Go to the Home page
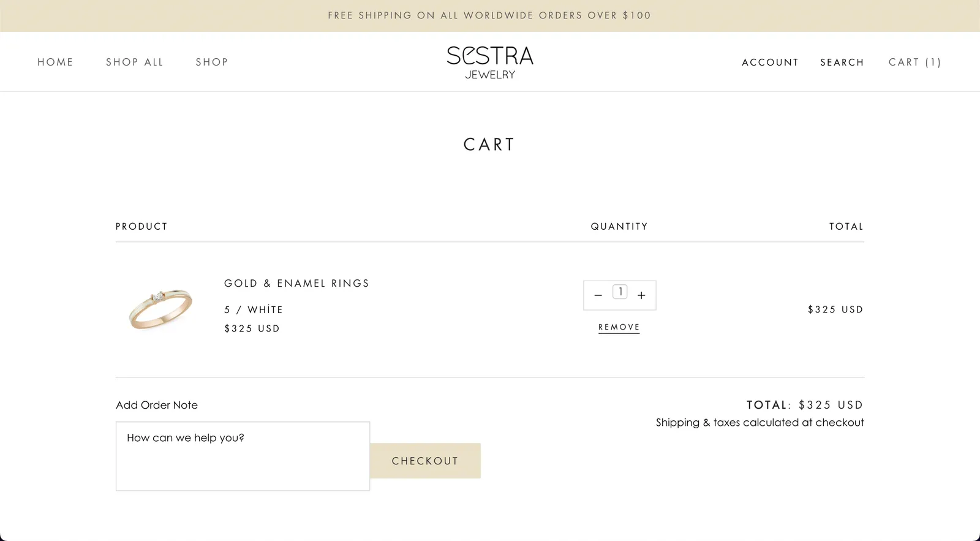This screenshot has height=541, width=980. (55, 62)
